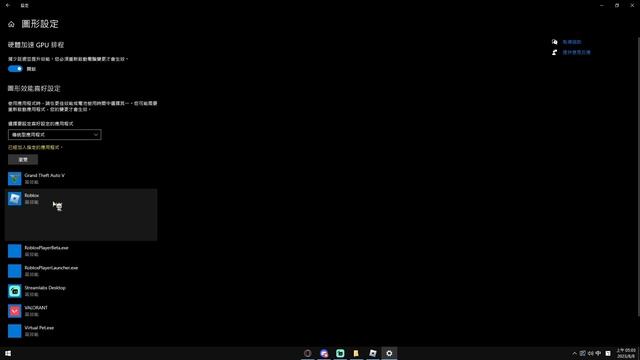Viewport: 640px width, 360px height.
Task: Click the Virtual Pet.exe blue icon
Action: 15,331
